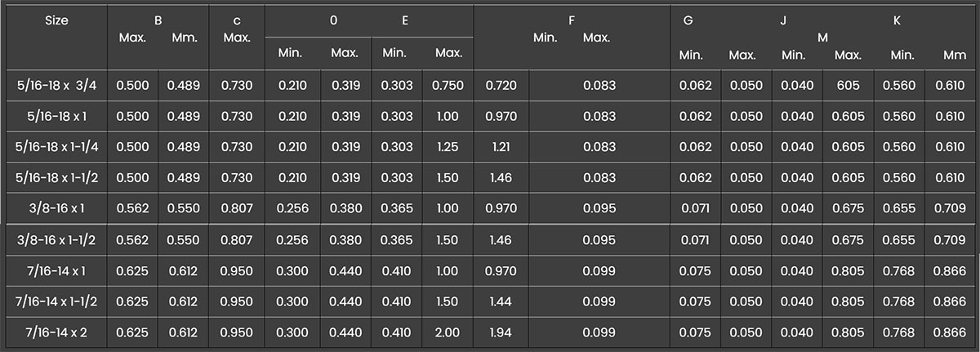The width and height of the screenshot is (980, 352).
Task: Select the 1.94 value cell
Action: pyautogui.click(x=501, y=332)
